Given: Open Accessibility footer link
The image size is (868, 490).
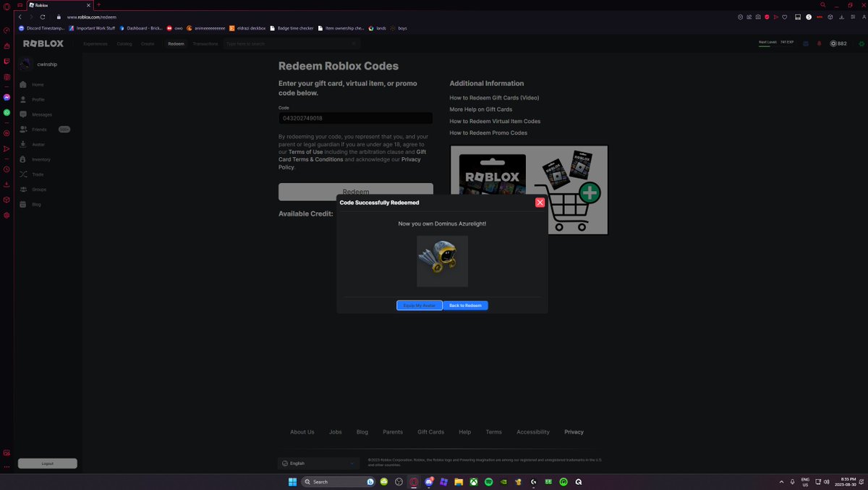Looking at the screenshot, I should point(533,432).
